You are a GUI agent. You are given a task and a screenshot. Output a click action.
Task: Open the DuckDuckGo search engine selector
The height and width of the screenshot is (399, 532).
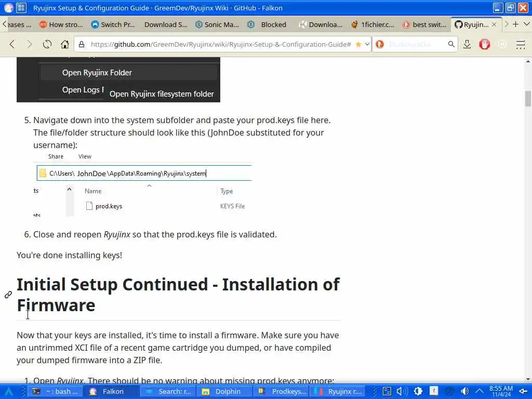pos(380,45)
